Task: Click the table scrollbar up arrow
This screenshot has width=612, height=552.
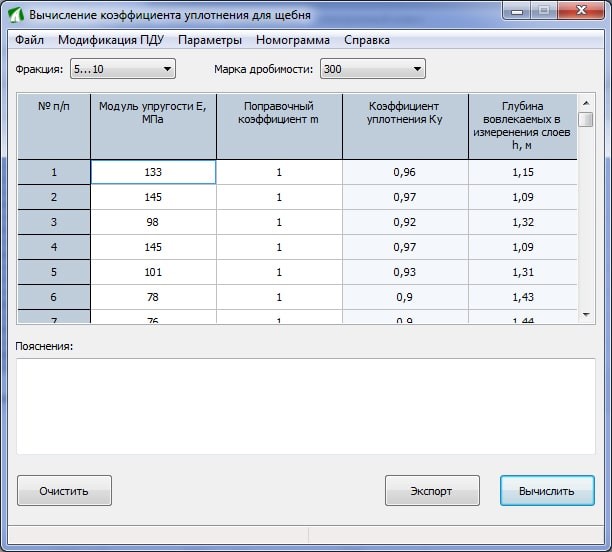Action: (586, 103)
